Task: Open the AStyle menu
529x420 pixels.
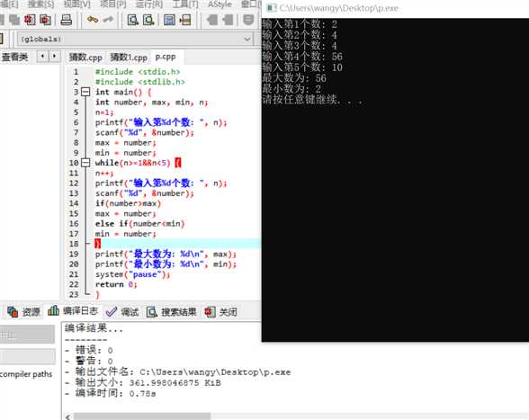Action: click(x=220, y=4)
